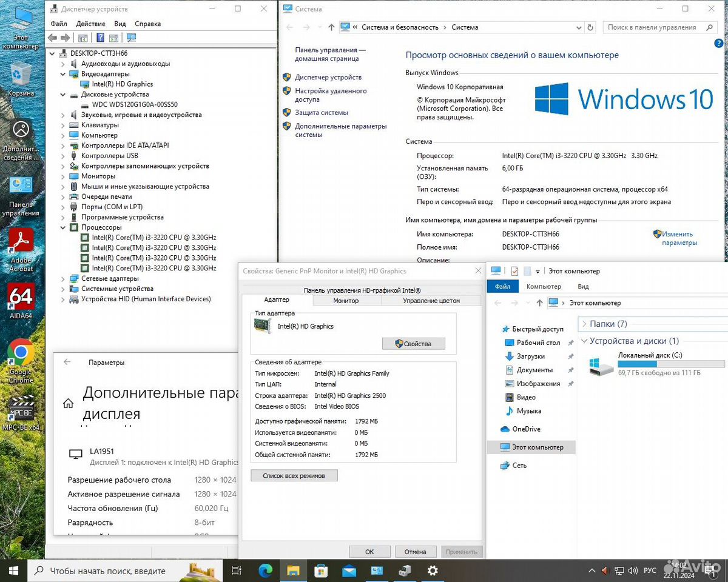This screenshot has height=582, width=728.
Task: Expand the Сетевые адаптеры node
Action: pos(63,278)
